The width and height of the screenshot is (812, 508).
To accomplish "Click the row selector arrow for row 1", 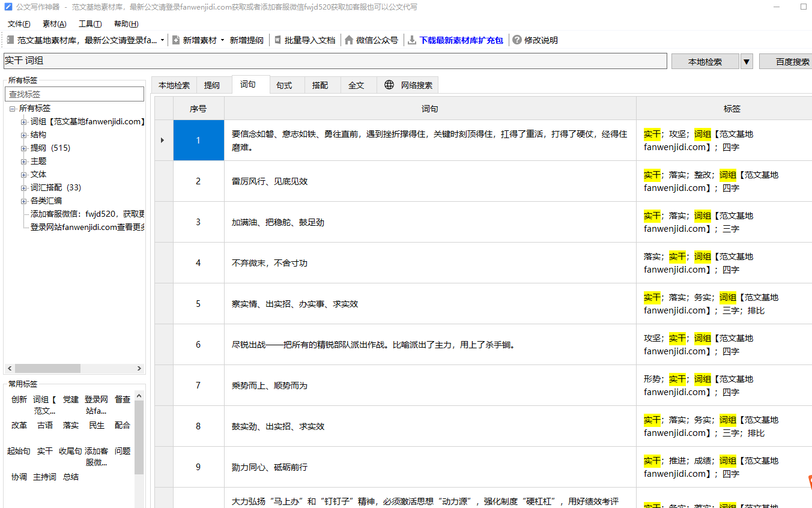I will coord(163,141).
